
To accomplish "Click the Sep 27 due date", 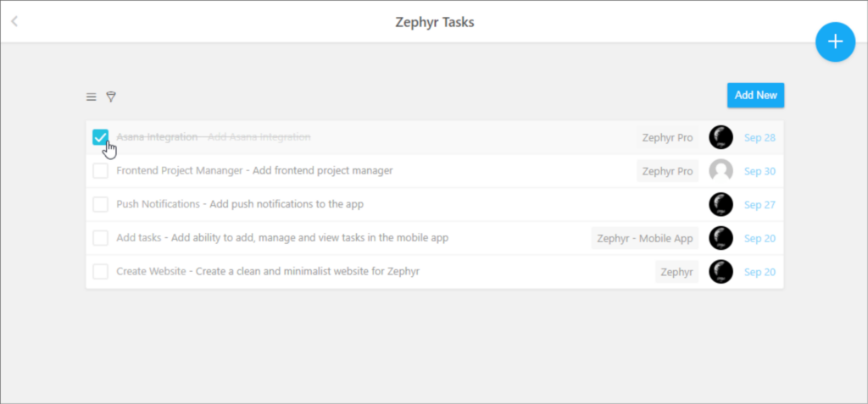I will 759,205.
